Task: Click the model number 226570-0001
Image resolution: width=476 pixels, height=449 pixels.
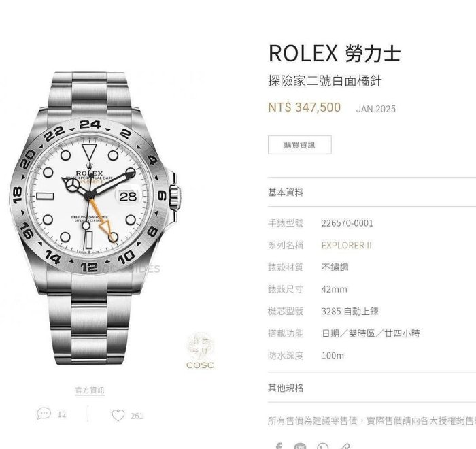Action: (347, 223)
